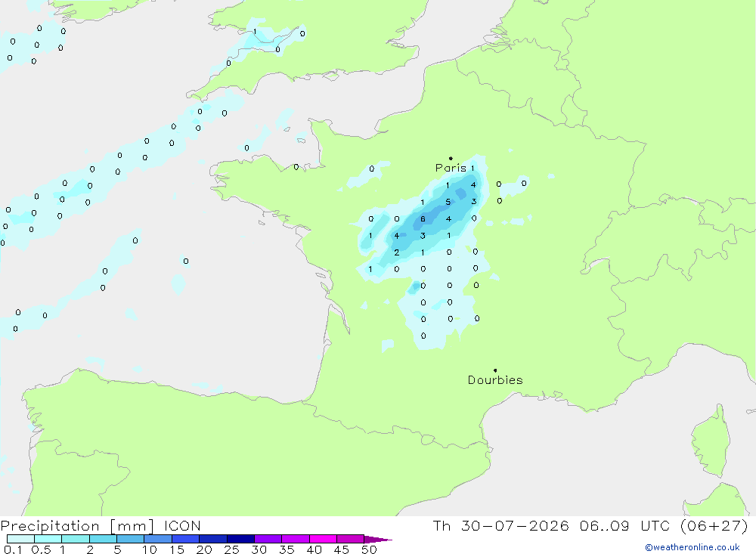This screenshot has width=756, height=554.
Task: Click the 'Precipitation [mm]' title text
Action: (77, 526)
